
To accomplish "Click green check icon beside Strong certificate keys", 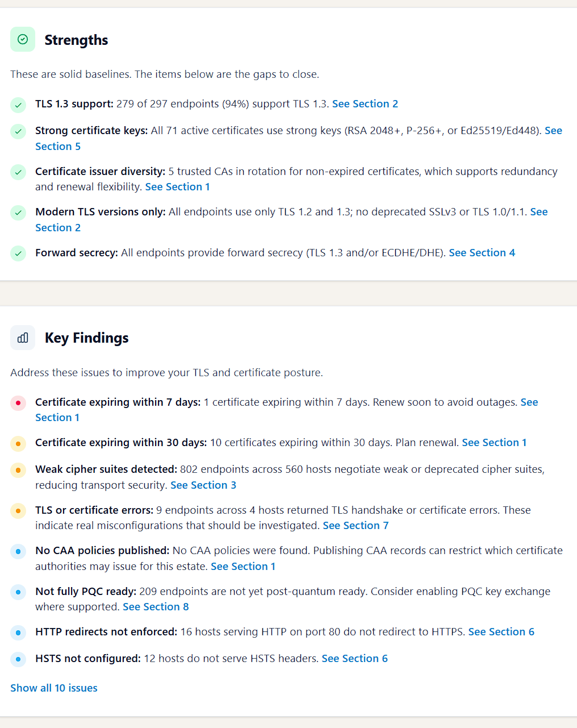I will 18,131.
